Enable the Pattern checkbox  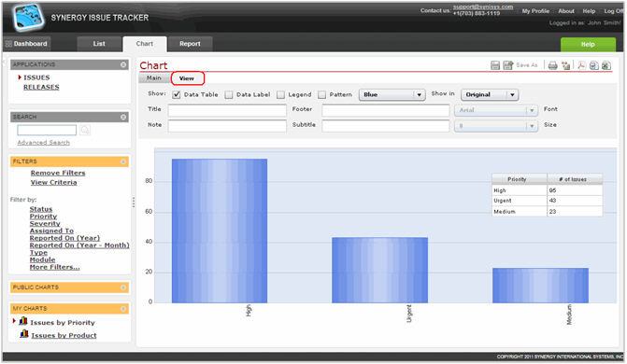click(x=321, y=94)
